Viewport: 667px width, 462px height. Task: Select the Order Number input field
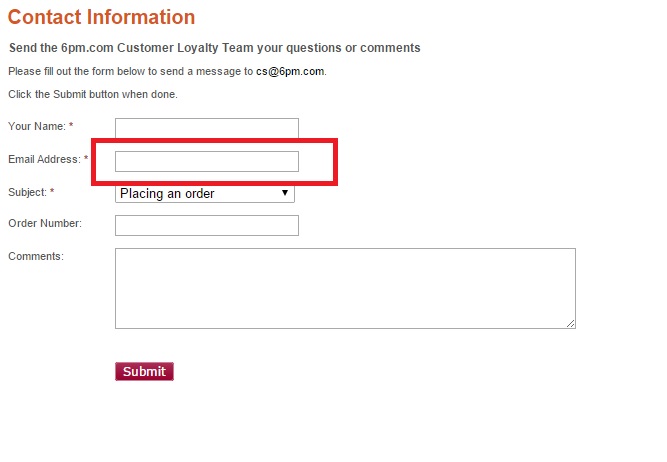(207, 225)
